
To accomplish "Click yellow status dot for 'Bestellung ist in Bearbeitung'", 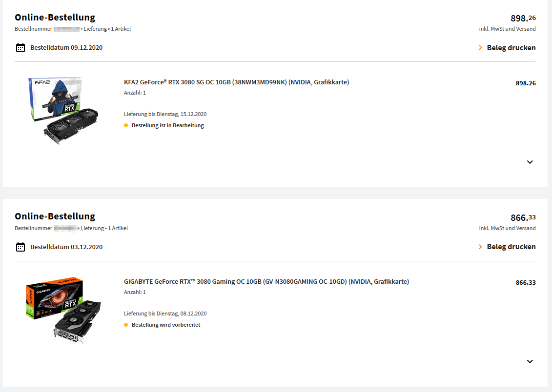I will point(126,126).
